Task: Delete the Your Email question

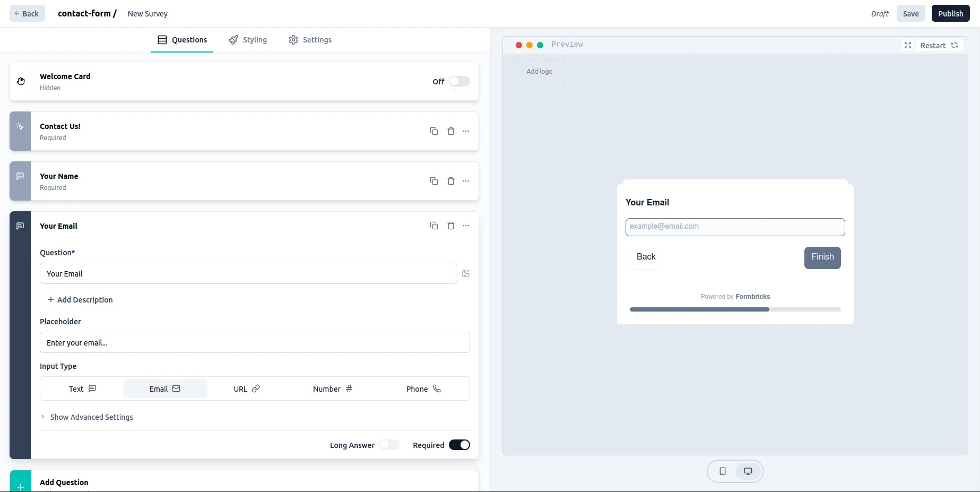Action: (451, 226)
